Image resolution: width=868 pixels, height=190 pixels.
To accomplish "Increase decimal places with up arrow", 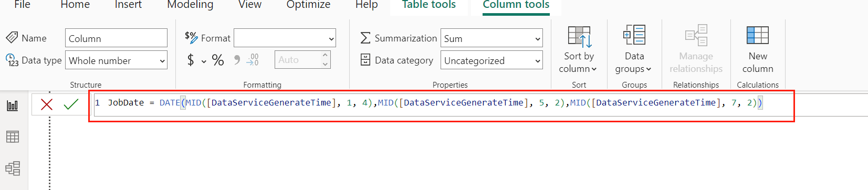I will coord(326,55).
